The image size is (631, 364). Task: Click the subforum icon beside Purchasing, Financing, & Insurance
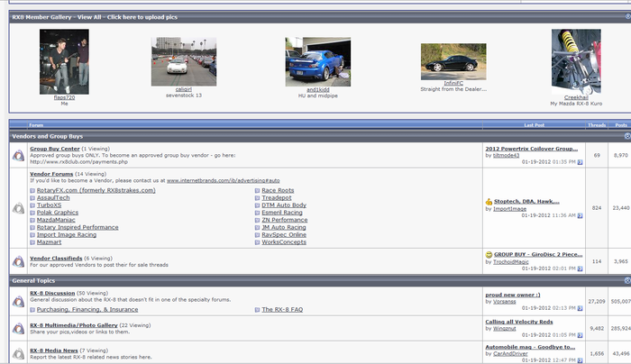(32, 310)
